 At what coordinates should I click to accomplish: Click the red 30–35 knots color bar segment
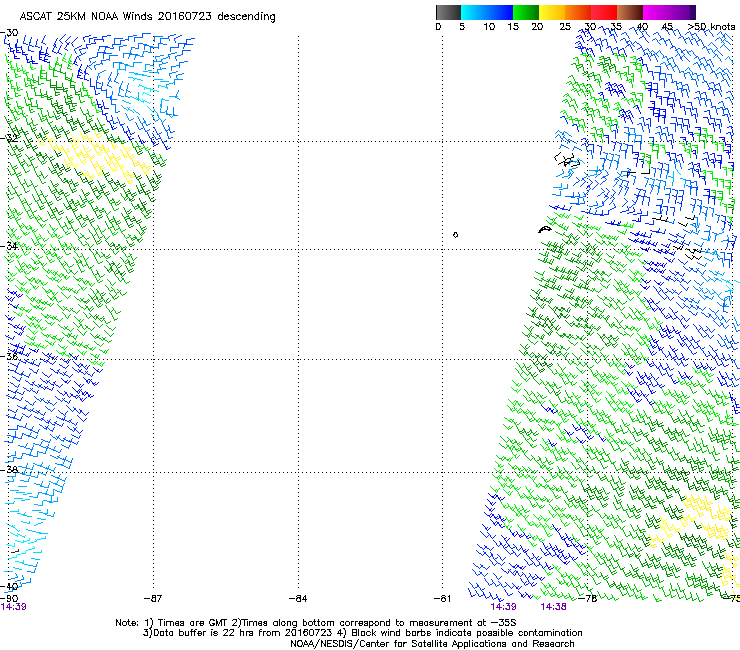click(604, 12)
